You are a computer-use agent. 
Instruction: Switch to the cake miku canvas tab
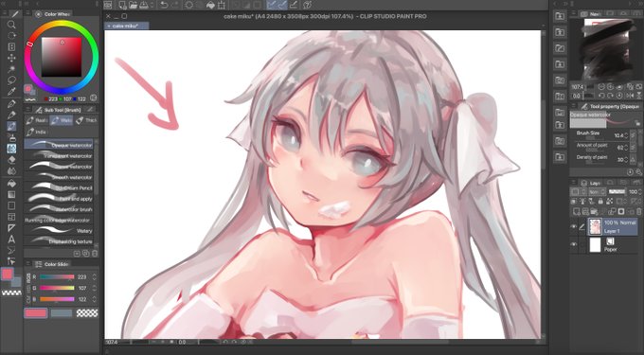click(127, 26)
